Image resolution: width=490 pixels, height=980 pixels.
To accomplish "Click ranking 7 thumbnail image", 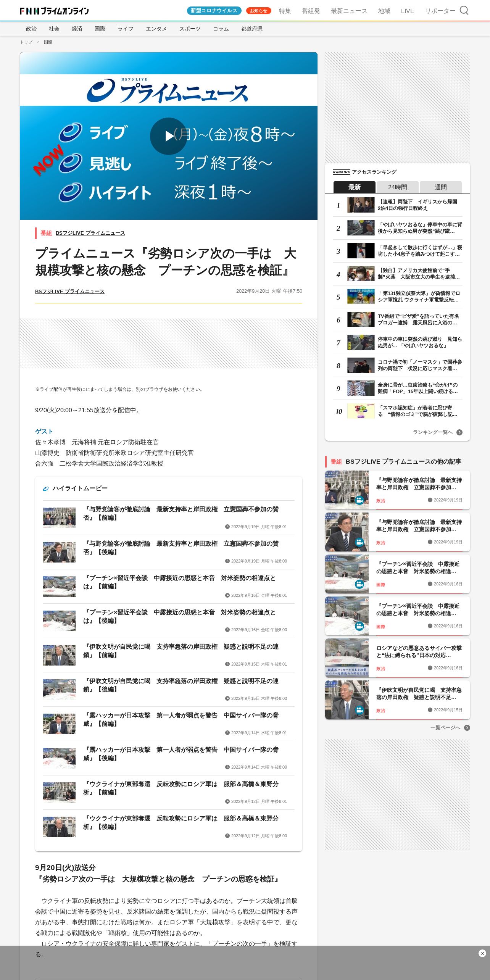I will [361, 342].
